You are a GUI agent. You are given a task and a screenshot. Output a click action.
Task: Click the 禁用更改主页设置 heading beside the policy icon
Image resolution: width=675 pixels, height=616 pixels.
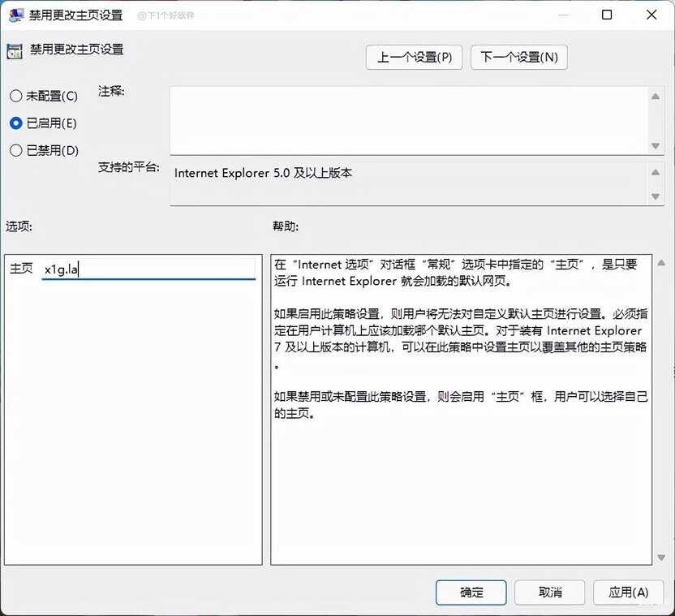(76, 50)
